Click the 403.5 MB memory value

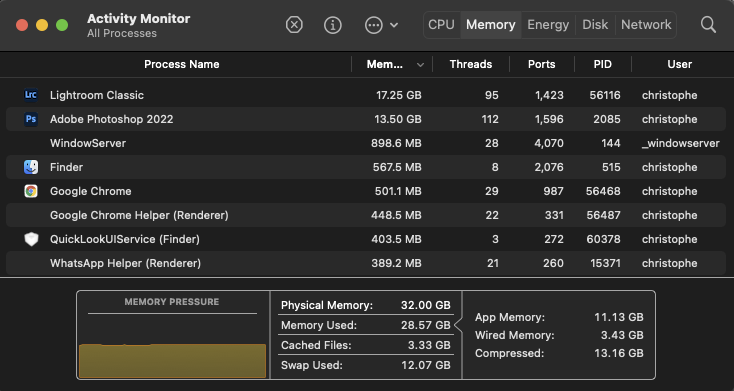coord(396,239)
